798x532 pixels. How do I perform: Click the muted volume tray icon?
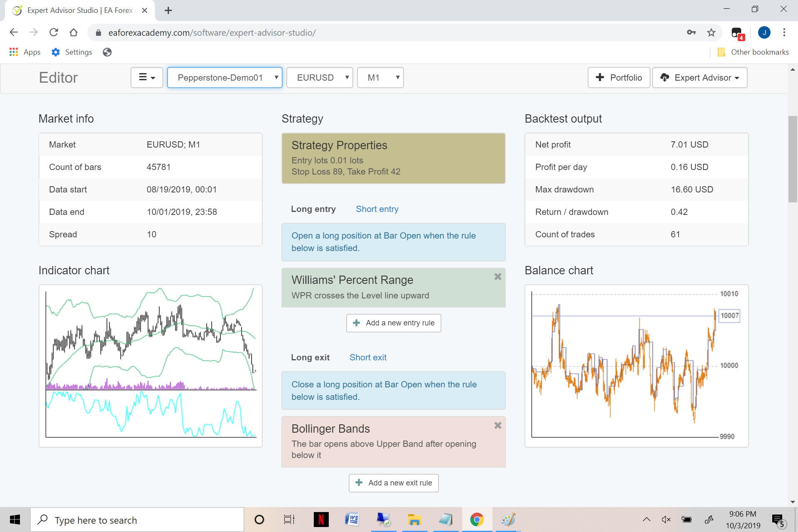[666, 520]
